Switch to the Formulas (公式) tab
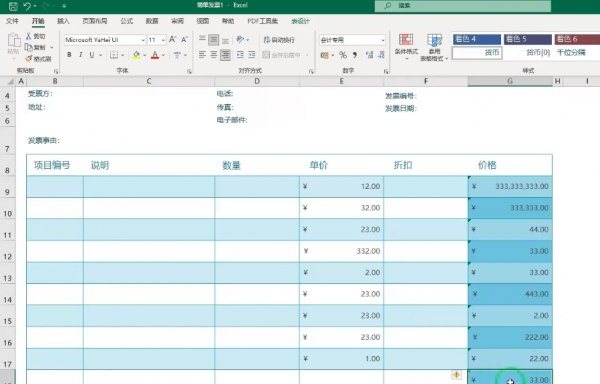This screenshot has width=600, height=384. click(127, 21)
